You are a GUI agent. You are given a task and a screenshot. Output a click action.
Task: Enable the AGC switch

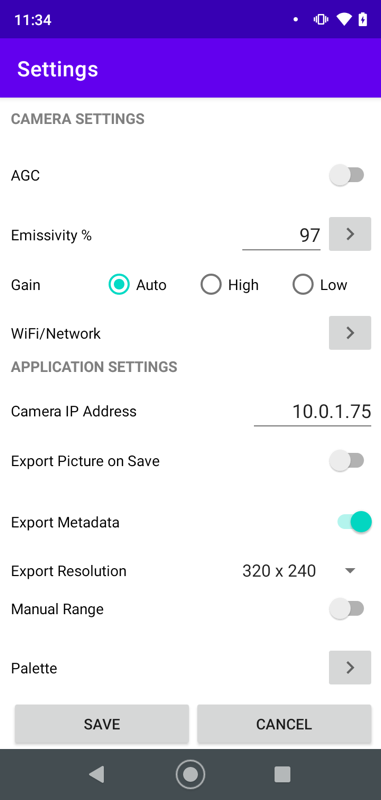(347, 176)
